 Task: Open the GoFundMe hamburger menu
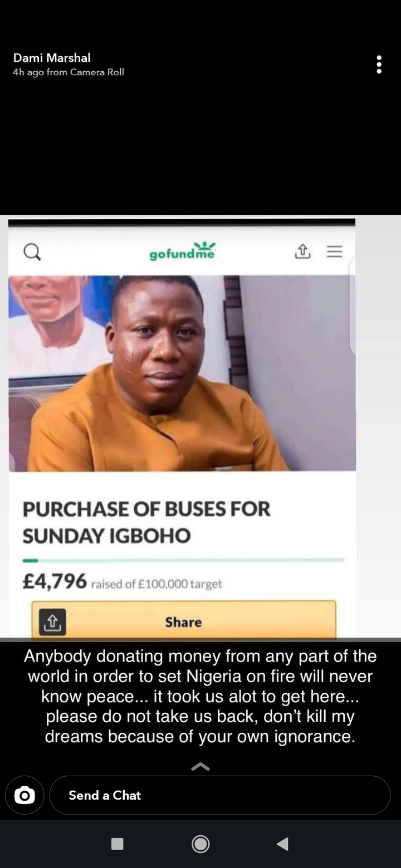[x=334, y=251]
